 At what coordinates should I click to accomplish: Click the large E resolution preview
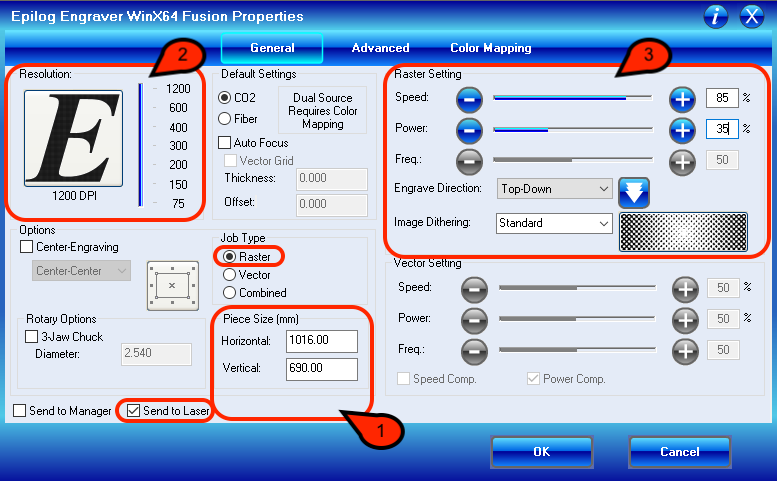pyautogui.click(x=75, y=135)
